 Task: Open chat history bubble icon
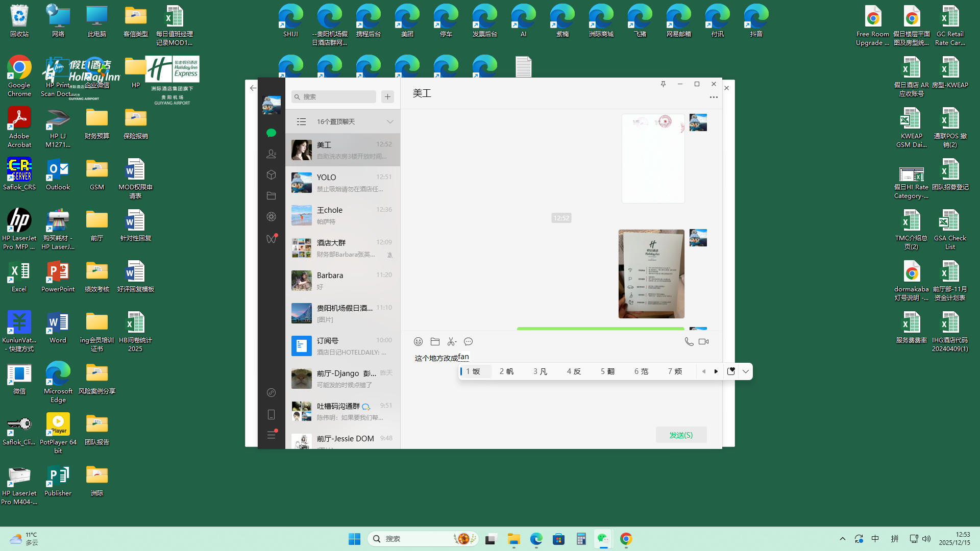(468, 341)
